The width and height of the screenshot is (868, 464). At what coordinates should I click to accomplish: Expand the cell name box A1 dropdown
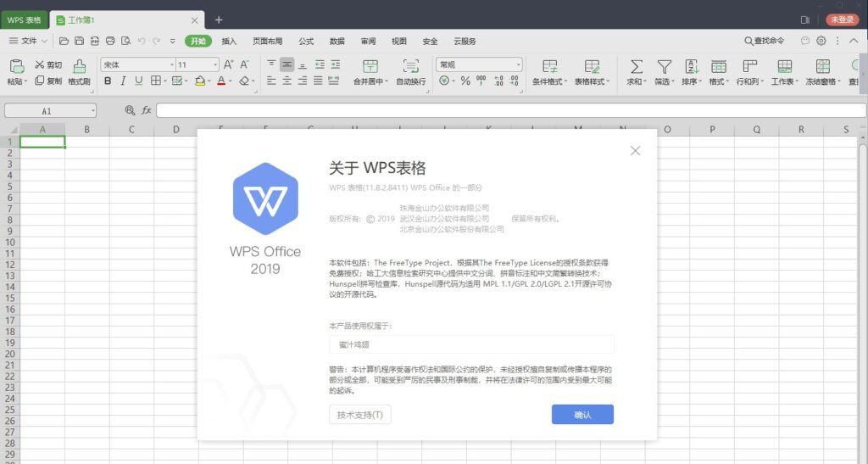92,111
